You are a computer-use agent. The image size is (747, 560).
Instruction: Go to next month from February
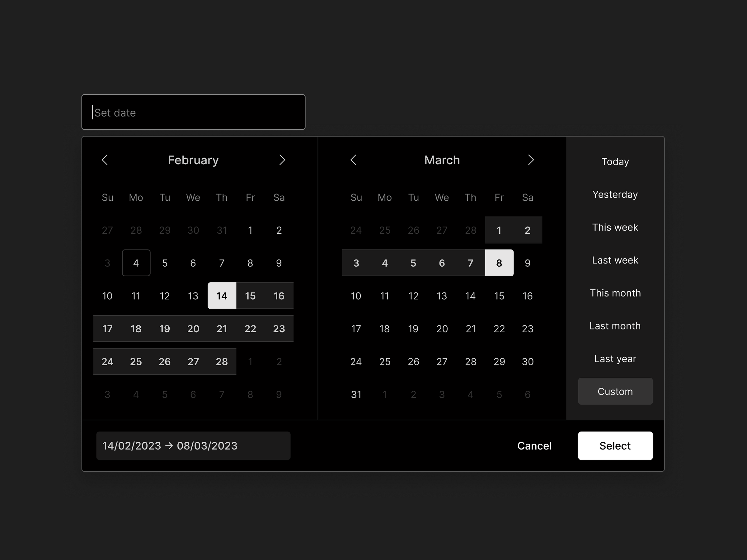[x=282, y=160]
